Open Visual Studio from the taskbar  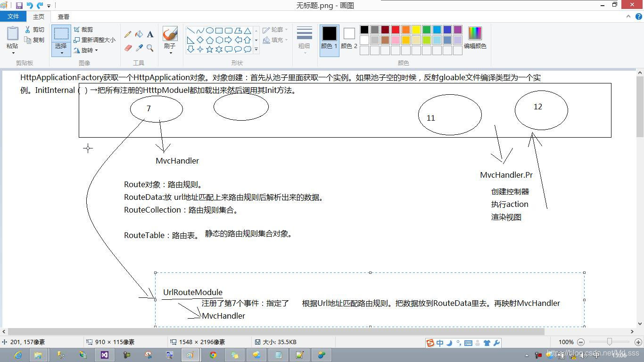pos(105,355)
